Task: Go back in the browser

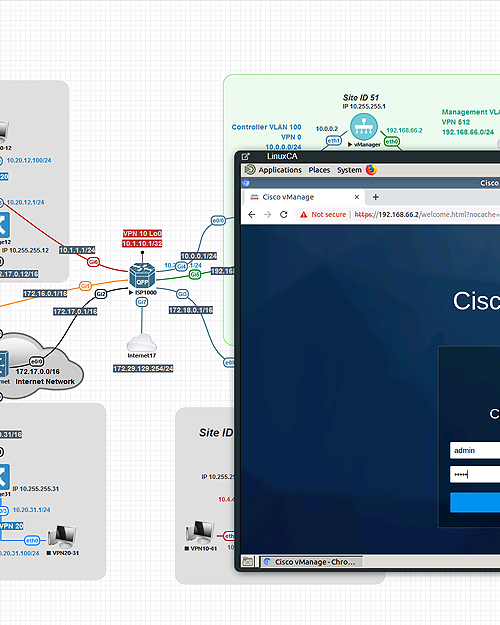Action: 252,214
